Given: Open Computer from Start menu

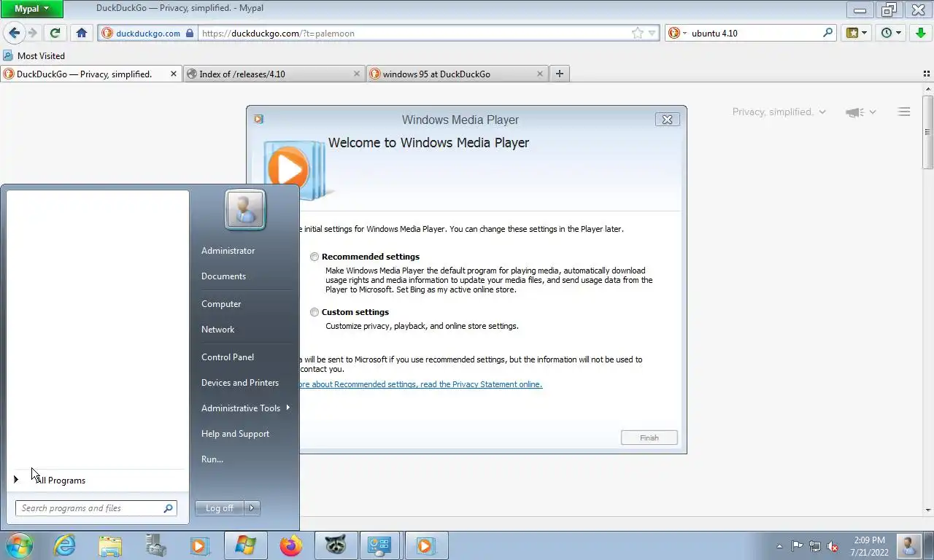Looking at the screenshot, I should tap(221, 304).
